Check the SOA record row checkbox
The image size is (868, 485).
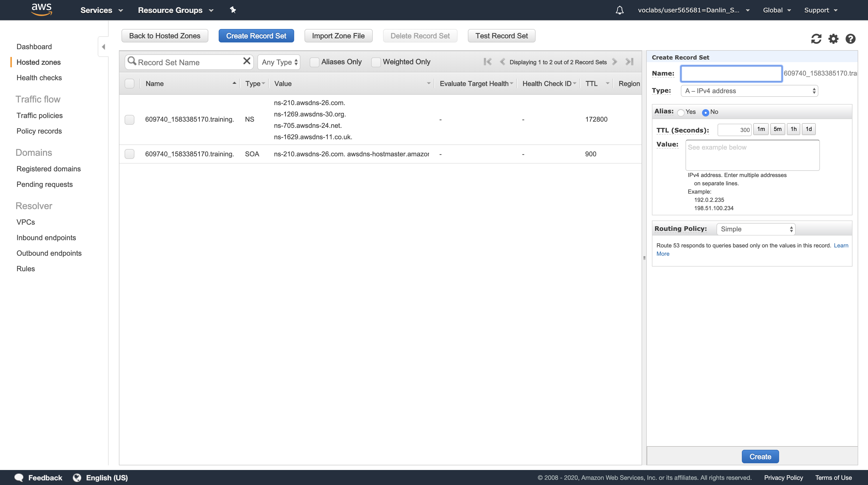(130, 154)
